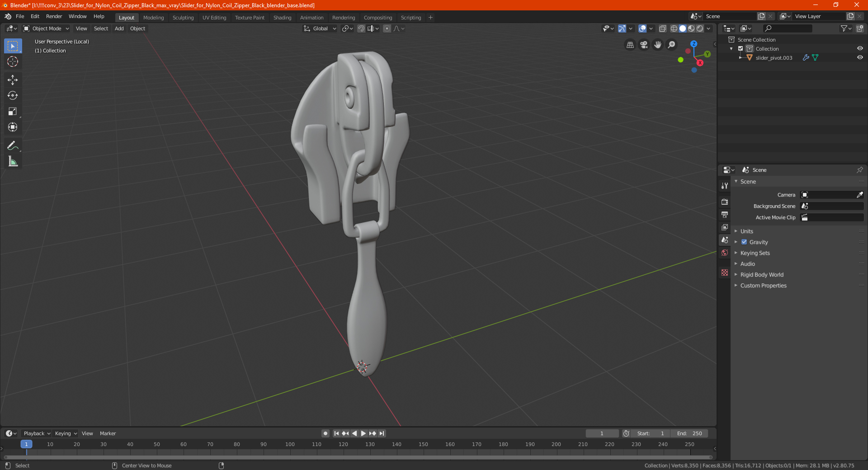The height and width of the screenshot is (470, 868).
Task: Expand the Keying Sets panel
Action: pos(755,253)
